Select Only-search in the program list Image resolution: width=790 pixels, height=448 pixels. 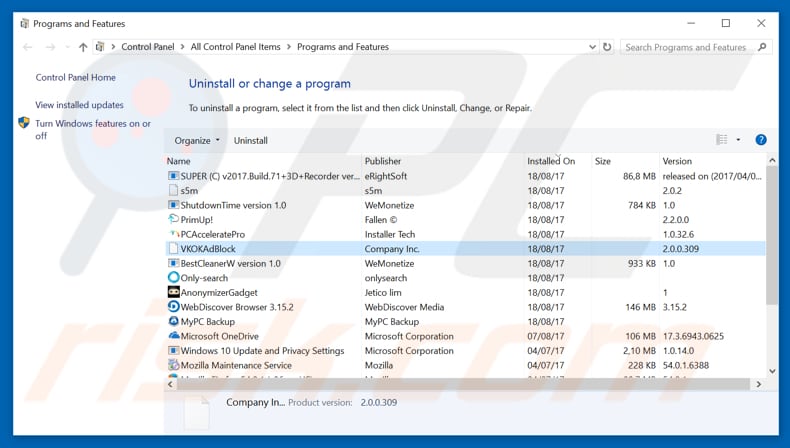[x=204, y=278]
